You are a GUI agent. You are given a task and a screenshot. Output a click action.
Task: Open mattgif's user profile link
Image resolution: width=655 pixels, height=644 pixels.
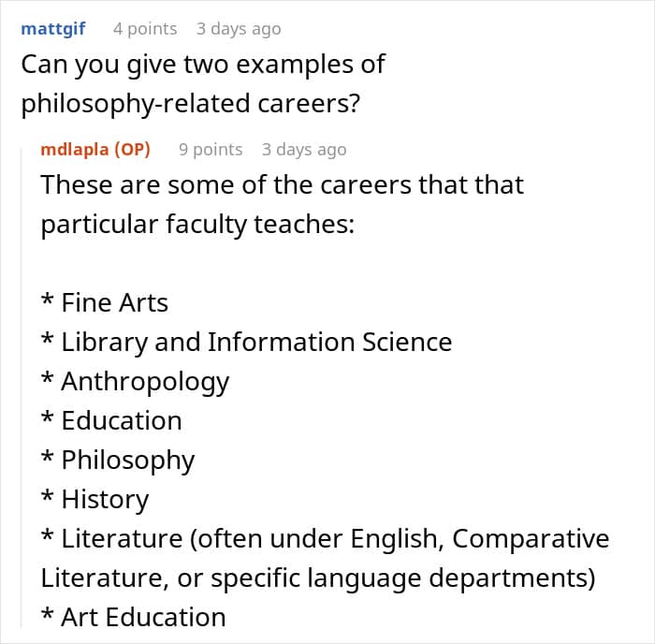click(53, 28)
